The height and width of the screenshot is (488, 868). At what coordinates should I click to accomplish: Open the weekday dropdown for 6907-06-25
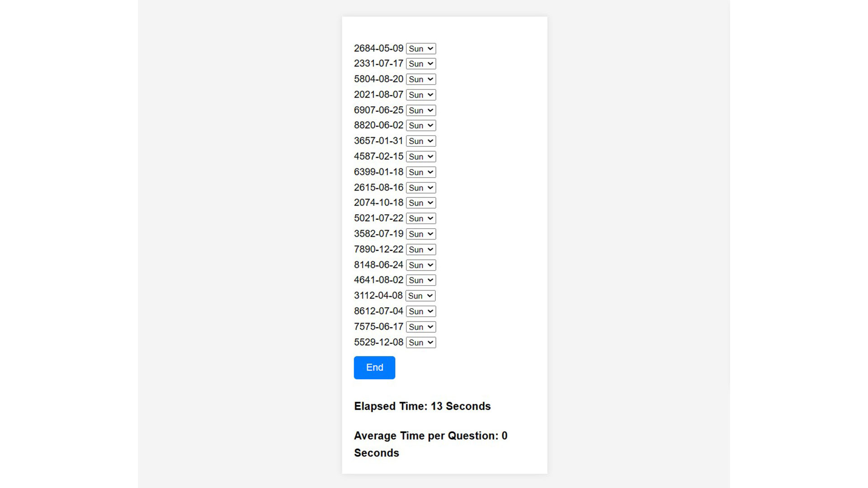(420, 110)
